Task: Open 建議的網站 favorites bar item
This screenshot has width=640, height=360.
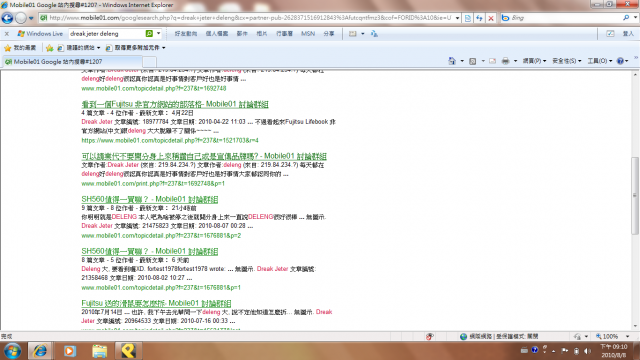Action: tap(78, 48)
